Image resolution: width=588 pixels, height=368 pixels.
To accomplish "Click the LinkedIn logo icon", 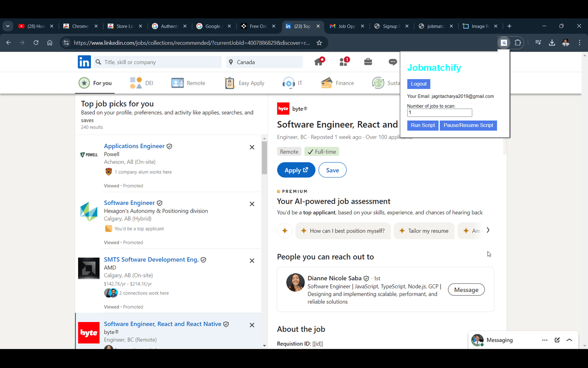I will (84, 62).
